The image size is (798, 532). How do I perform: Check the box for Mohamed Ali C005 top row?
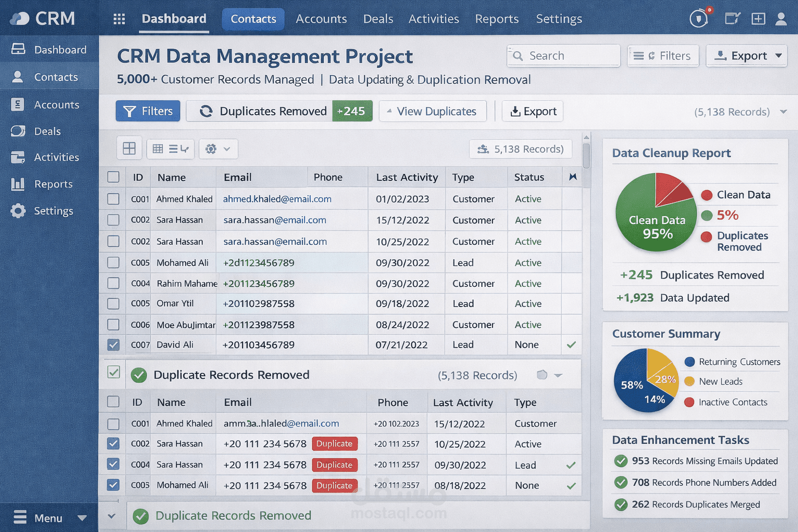tap(113, 262)
